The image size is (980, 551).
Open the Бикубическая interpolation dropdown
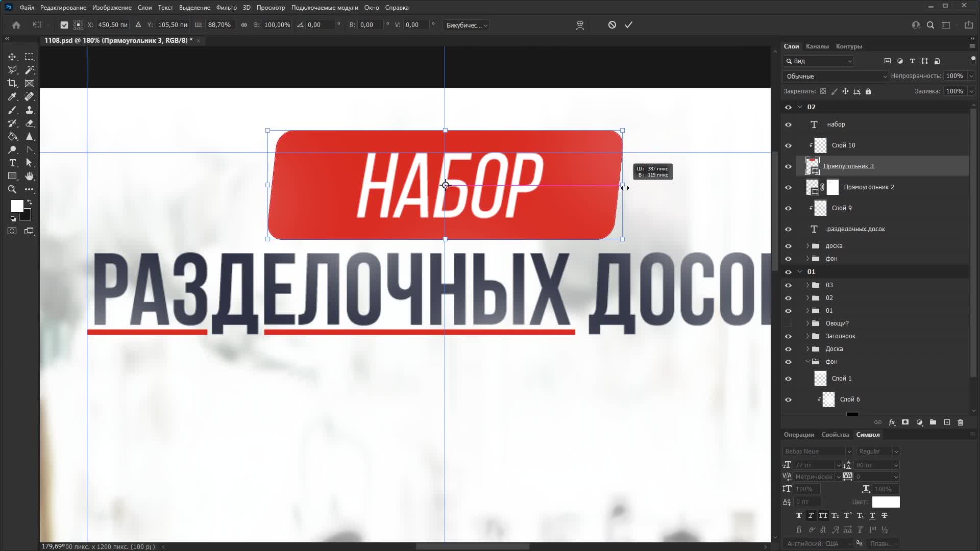467,25
